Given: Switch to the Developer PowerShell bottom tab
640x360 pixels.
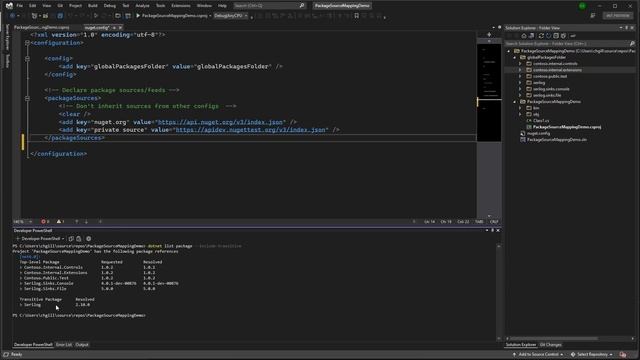Looking at the screenshot, I should click(33, 345).
